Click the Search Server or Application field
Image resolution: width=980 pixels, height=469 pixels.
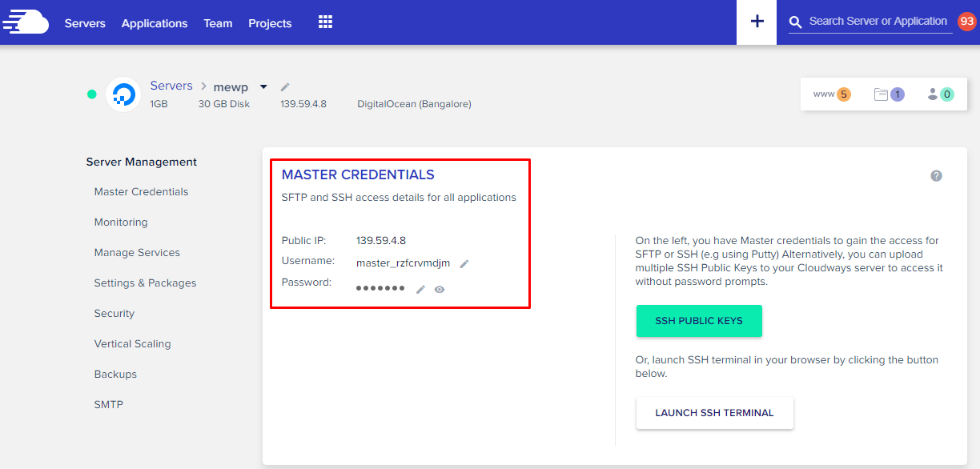(878, 22)
